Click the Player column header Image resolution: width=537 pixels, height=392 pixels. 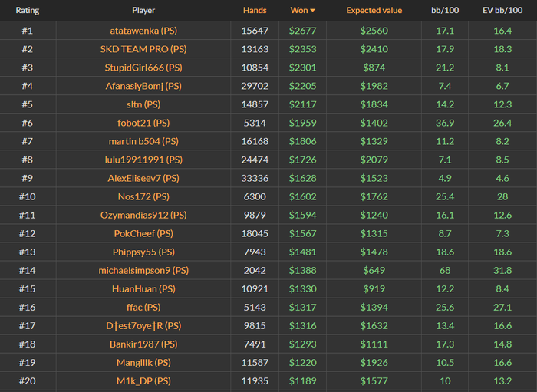coord(143,11)
